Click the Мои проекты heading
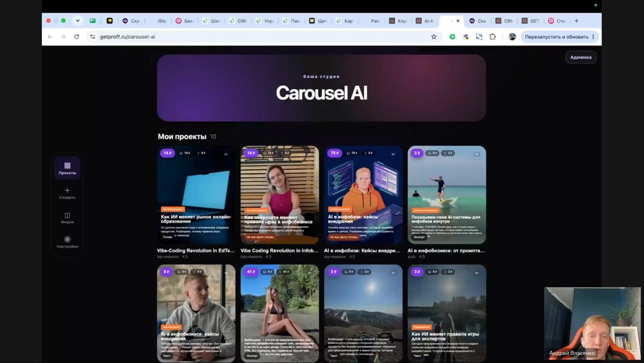644x363 pixels. 182,136
